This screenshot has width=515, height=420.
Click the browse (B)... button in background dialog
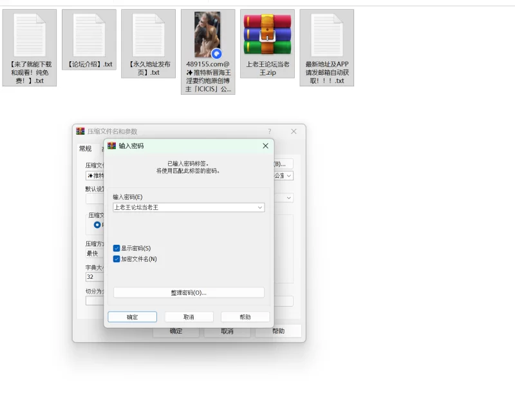pos(283,164)
